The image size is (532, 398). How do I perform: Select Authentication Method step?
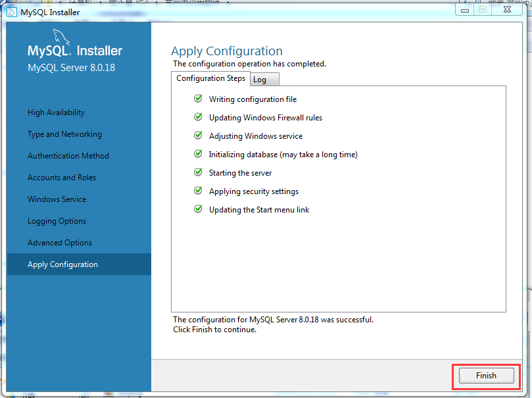(x=68, y=155)
